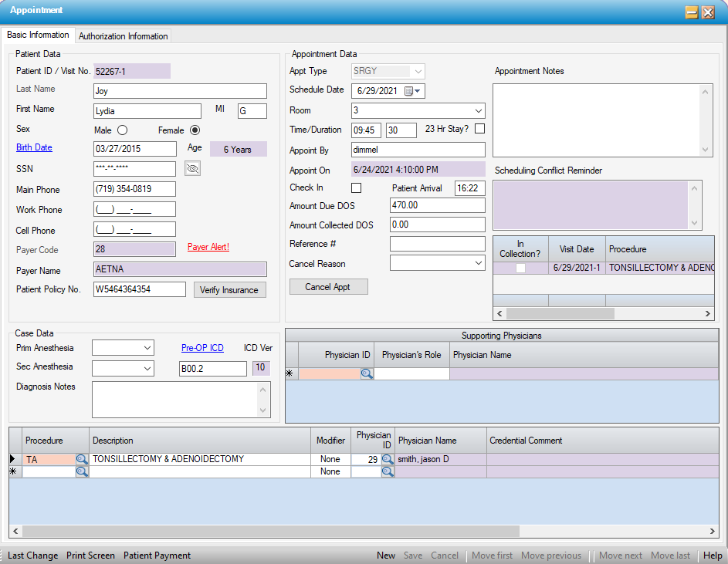Click lookup icon beside TA procedure code
728x564 pixels.
82,459
